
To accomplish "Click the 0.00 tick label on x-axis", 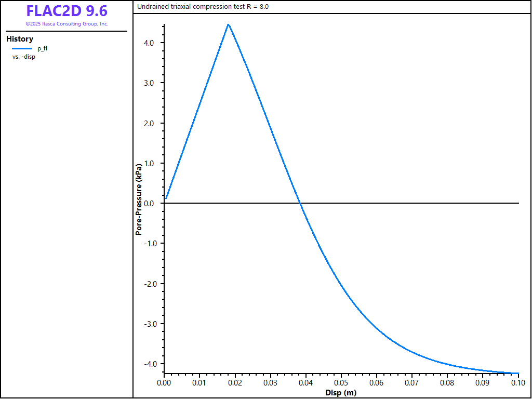I will [164, 383].
